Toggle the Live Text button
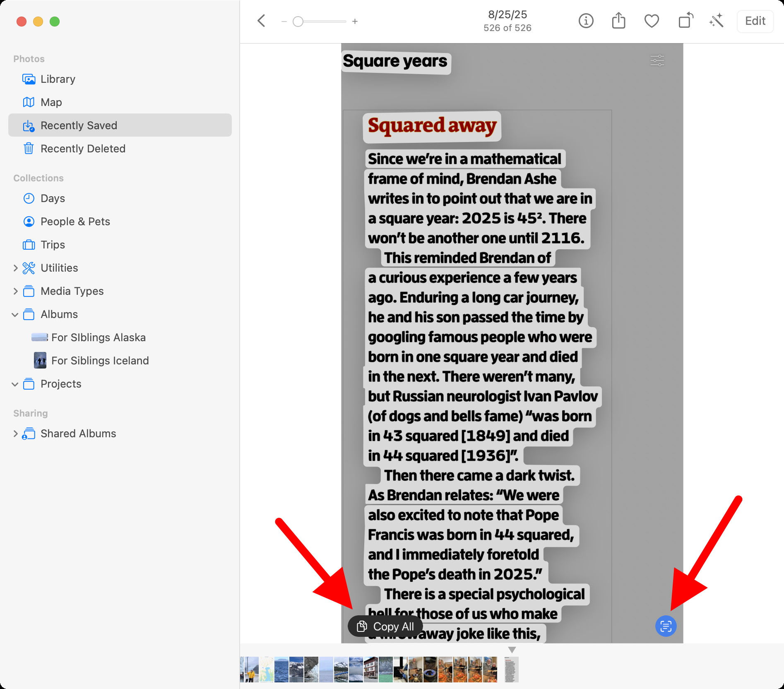Viewport: 784px width, 689px height. [666, 626]
